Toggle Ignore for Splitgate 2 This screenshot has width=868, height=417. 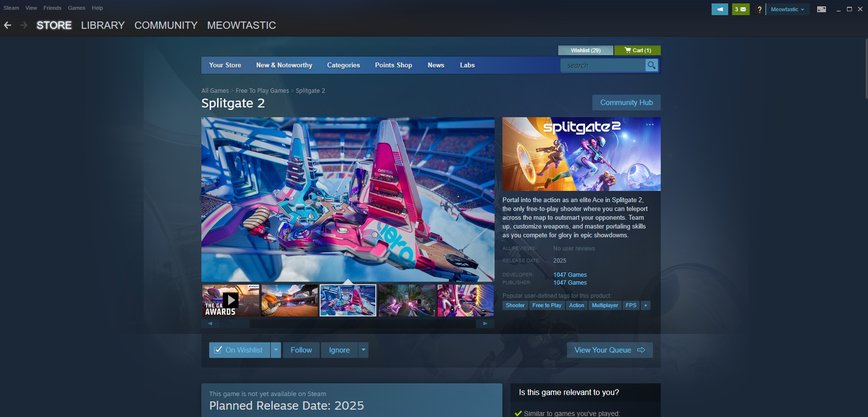tap(339, 350)
